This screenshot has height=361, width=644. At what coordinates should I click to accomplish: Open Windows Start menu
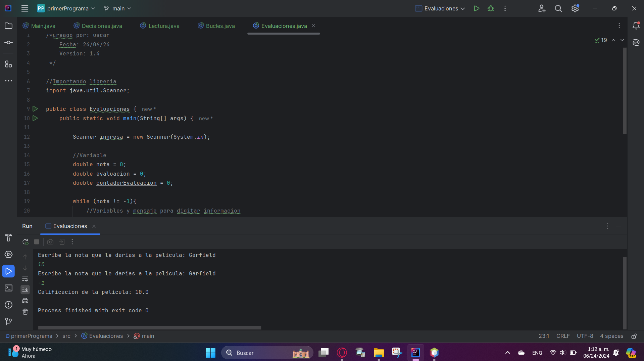tap(210, 353)
